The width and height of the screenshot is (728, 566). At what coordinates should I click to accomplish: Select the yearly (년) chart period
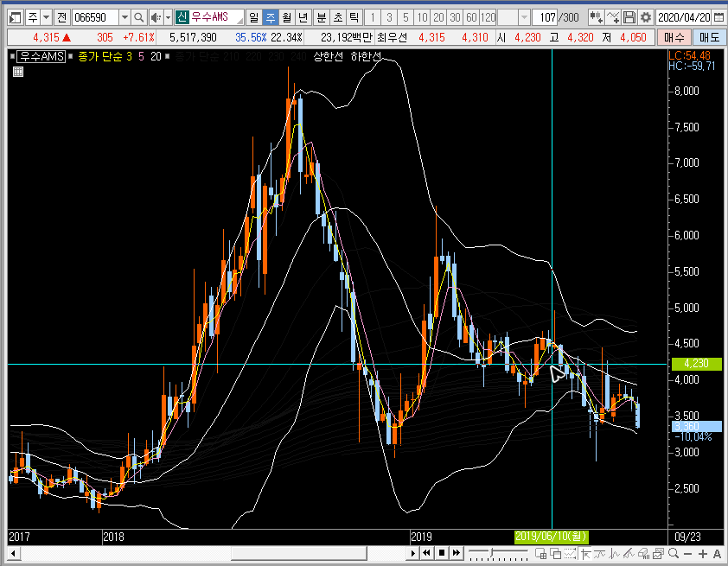(303, 17)
